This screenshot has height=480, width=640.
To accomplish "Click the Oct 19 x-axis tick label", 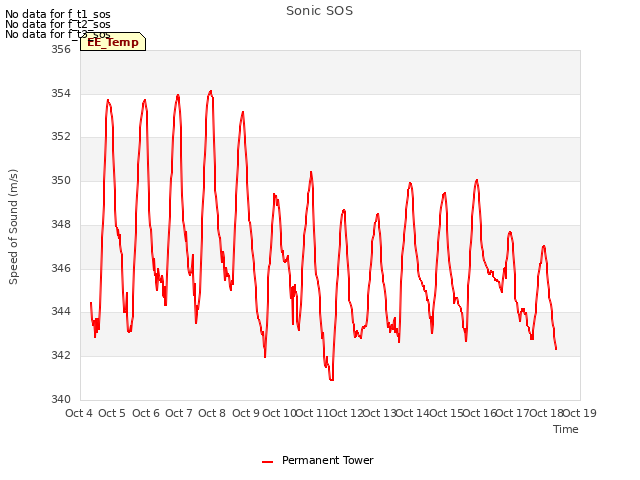I will click(x=580, y=413).
